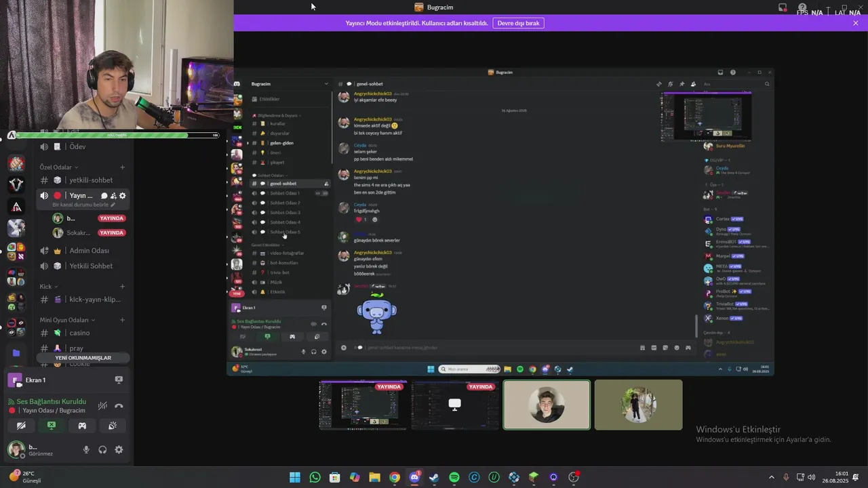Disconnect from the voice channel
868x488 pixels.
coord(119,405)
